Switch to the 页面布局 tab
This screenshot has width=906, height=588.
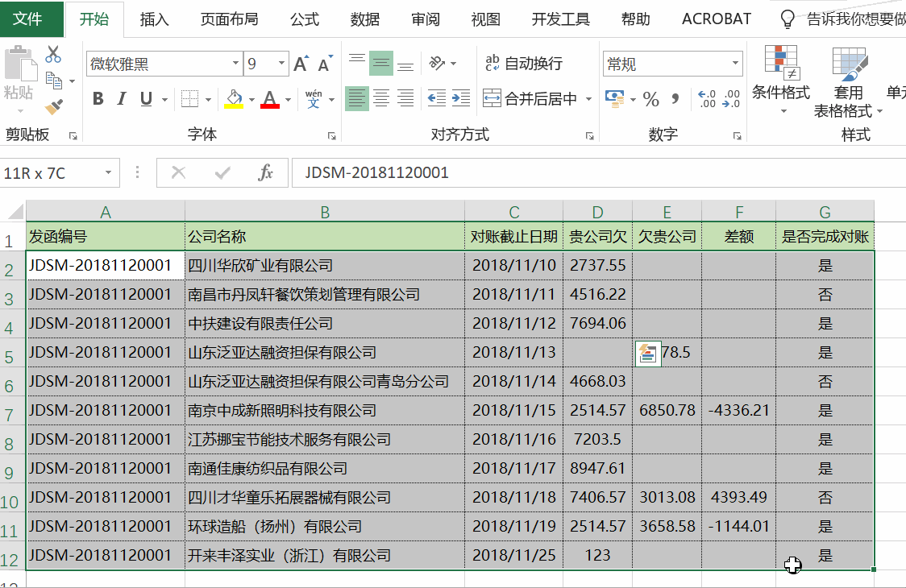[x=230, y=19]
